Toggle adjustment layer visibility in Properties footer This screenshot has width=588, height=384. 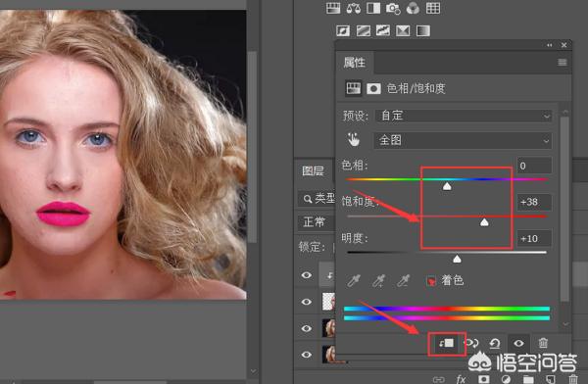[519, 343]
